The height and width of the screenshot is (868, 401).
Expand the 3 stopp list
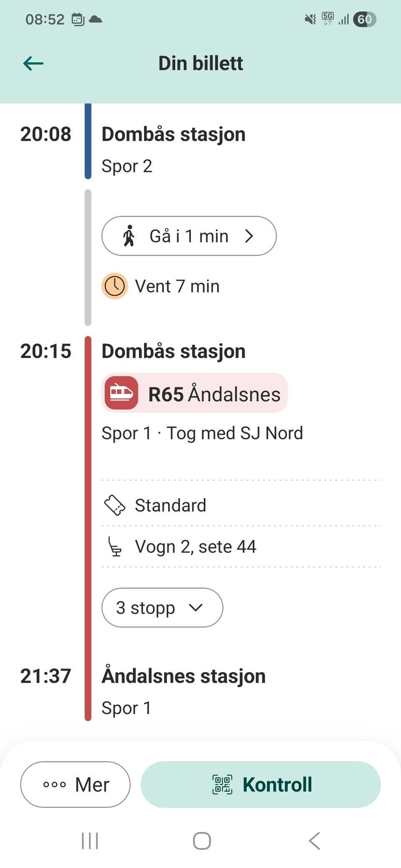coord(162,608)
